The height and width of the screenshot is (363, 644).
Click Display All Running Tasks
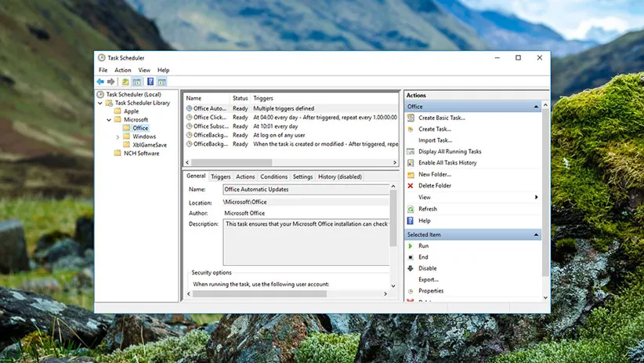click(450, 151)
